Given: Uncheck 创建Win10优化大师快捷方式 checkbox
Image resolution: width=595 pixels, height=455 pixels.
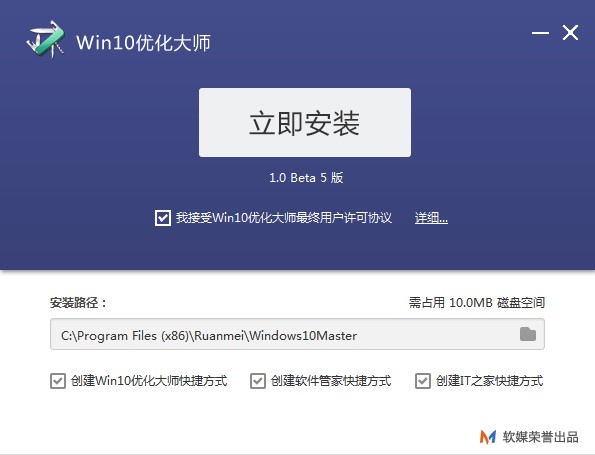Looking at the screenshot, I should 58,381.
